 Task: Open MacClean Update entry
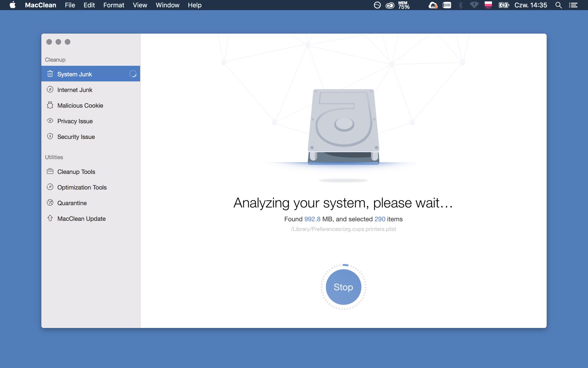(x=91, y=218)
